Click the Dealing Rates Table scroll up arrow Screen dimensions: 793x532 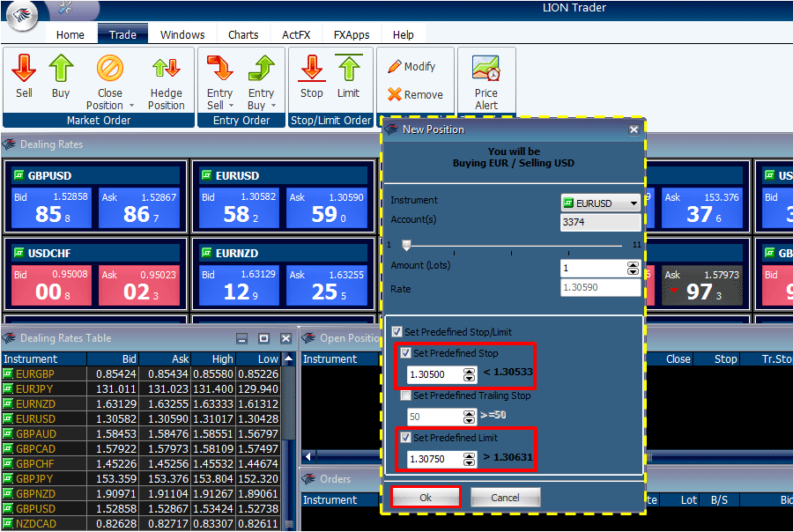289,358
